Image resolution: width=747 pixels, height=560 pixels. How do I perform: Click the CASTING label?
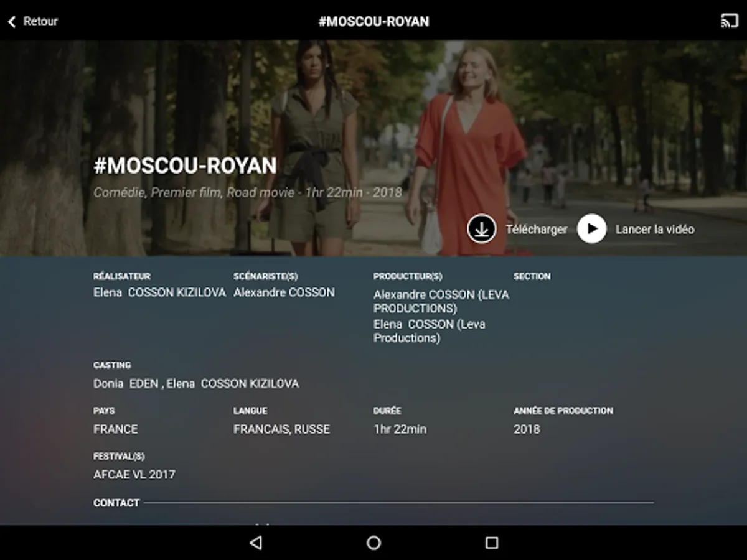(112, 365)
